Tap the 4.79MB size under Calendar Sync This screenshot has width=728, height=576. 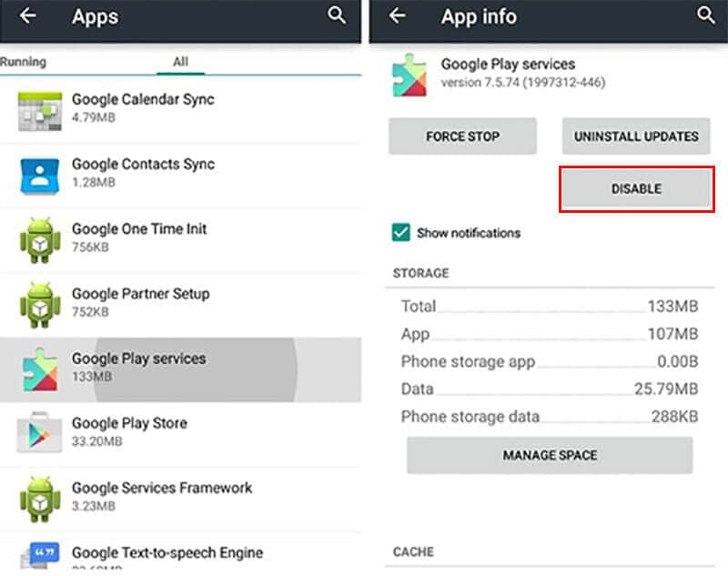point(94,117)
